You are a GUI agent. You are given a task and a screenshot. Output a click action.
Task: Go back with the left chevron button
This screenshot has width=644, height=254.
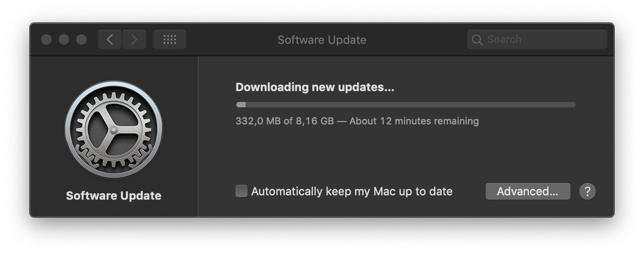pyautogui.click(x=110, y=39)
